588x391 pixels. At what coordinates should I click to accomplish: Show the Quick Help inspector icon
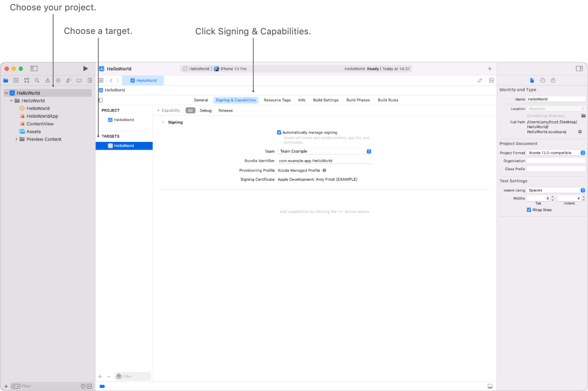point(553,80)
